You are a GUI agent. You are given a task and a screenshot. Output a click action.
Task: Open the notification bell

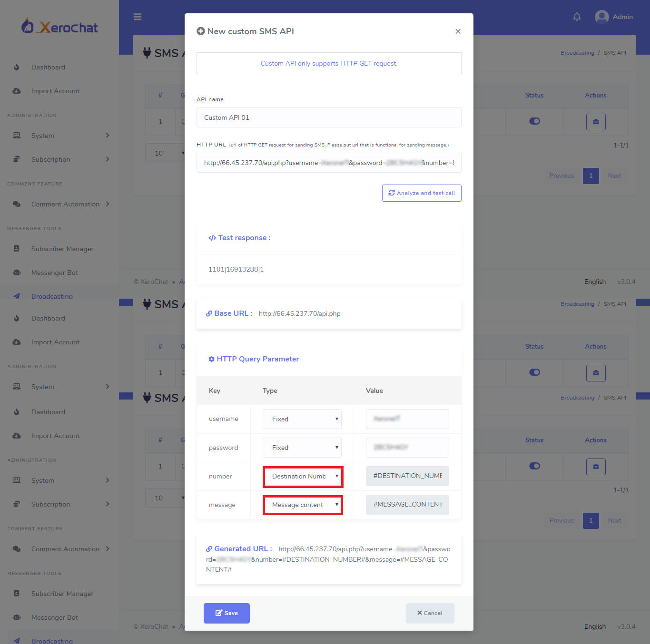tap(577, 17)
